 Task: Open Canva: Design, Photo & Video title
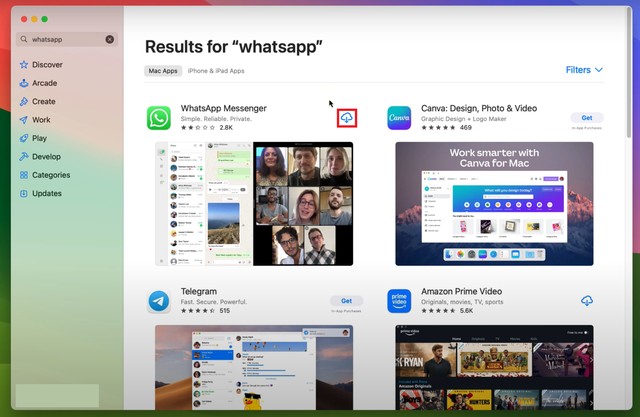(479, 108)
